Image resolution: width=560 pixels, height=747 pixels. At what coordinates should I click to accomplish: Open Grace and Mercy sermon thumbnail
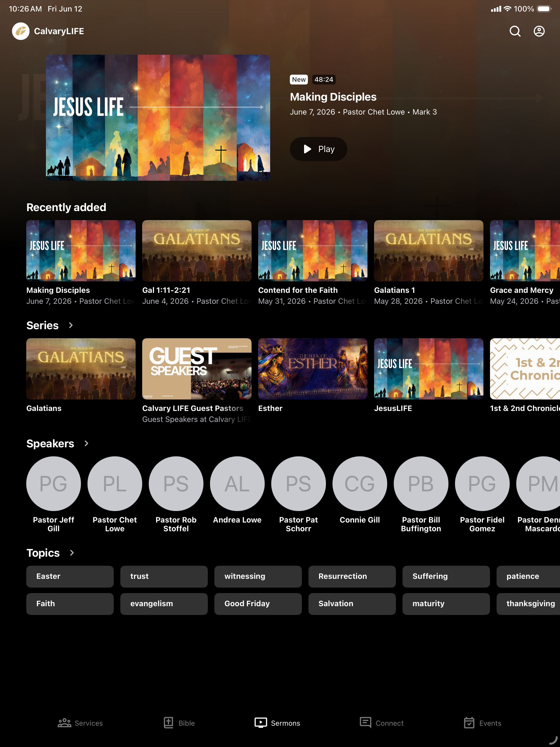[x=525, y=250]
